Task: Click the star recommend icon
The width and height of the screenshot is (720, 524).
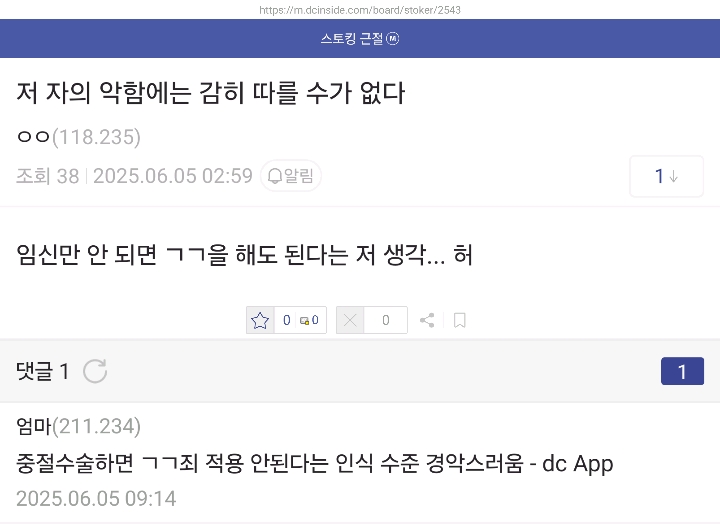Action: coord(260,320)
